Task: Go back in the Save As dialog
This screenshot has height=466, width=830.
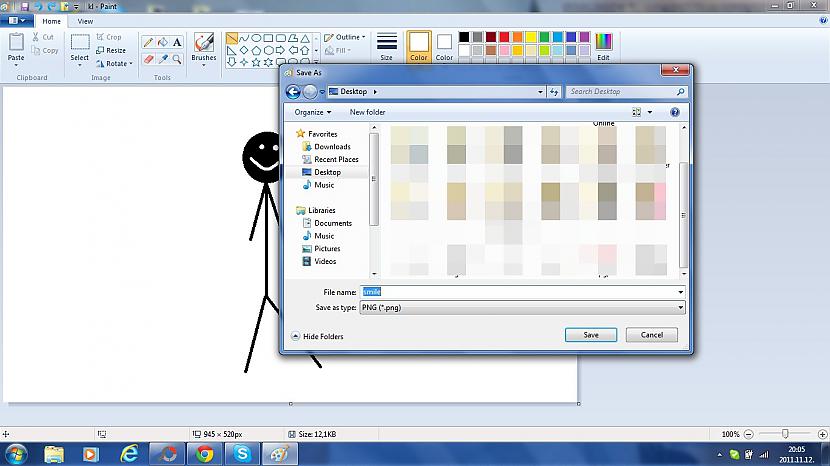Action: tap(293, 92)
